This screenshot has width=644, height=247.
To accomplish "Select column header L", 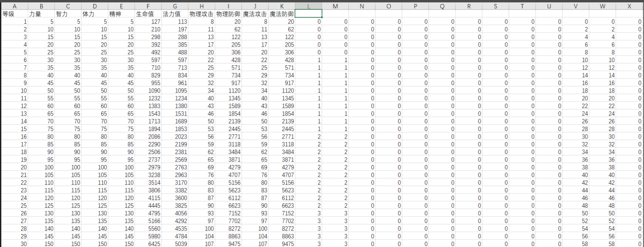I will (308, 6).
